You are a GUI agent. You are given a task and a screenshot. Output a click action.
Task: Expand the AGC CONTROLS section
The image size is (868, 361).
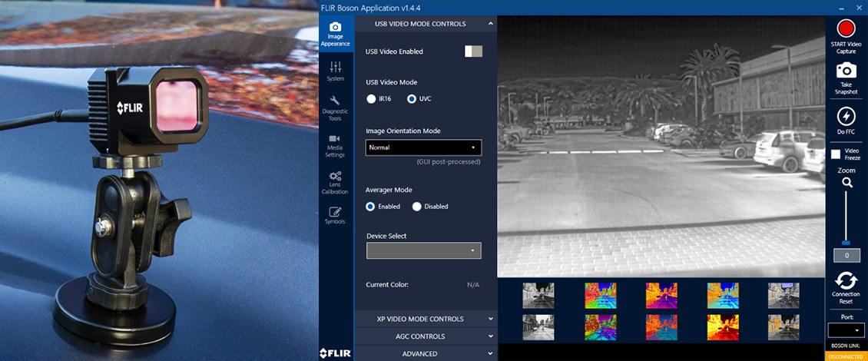pos(425,336)
